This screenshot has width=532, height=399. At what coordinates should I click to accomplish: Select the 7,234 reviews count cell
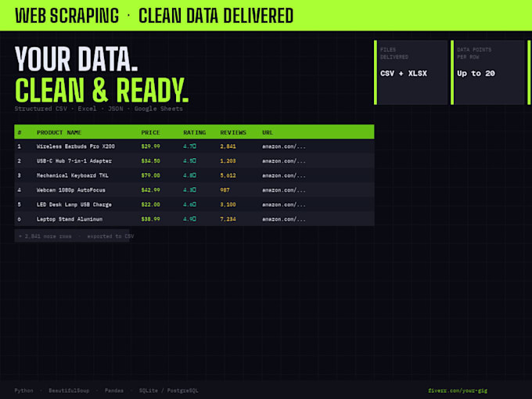tap(228, 219)
